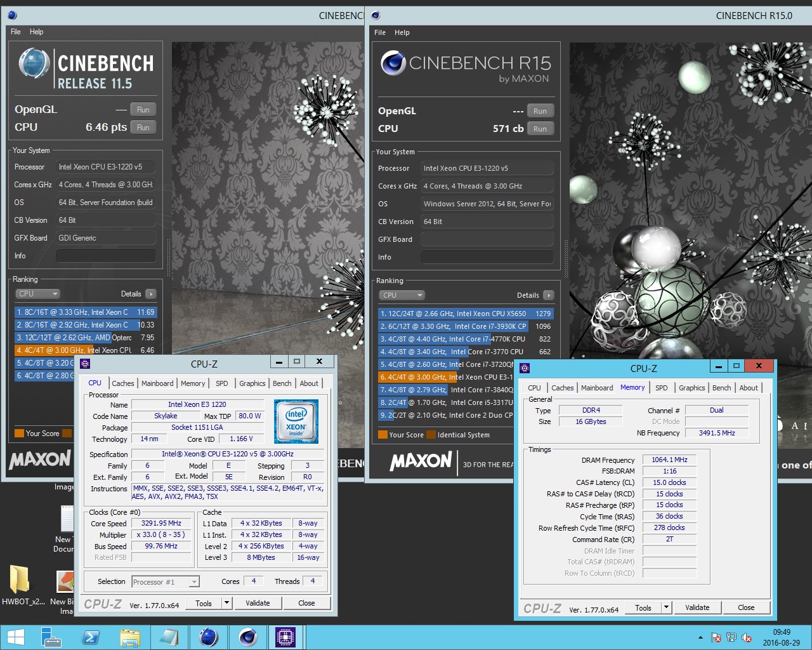Open Processor #1 selection dropdown
Image resolution: width=812 pixels, height=650 pixels.
[166, 581]
